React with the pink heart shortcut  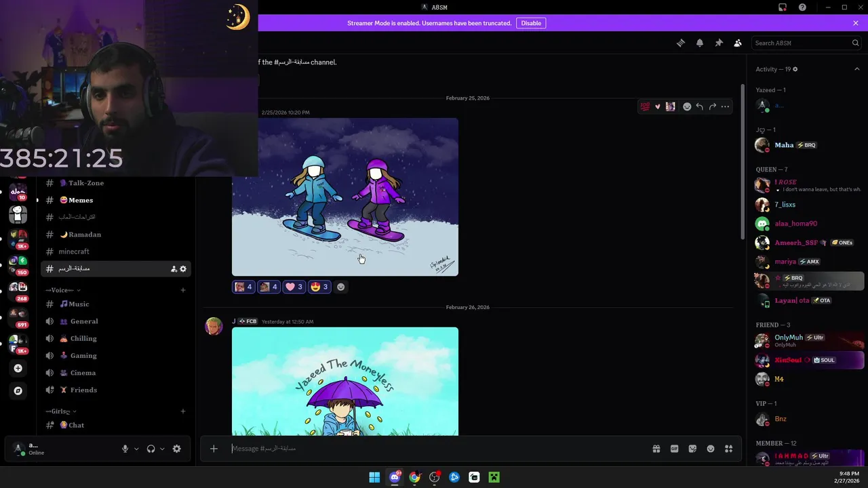point(658,106)
